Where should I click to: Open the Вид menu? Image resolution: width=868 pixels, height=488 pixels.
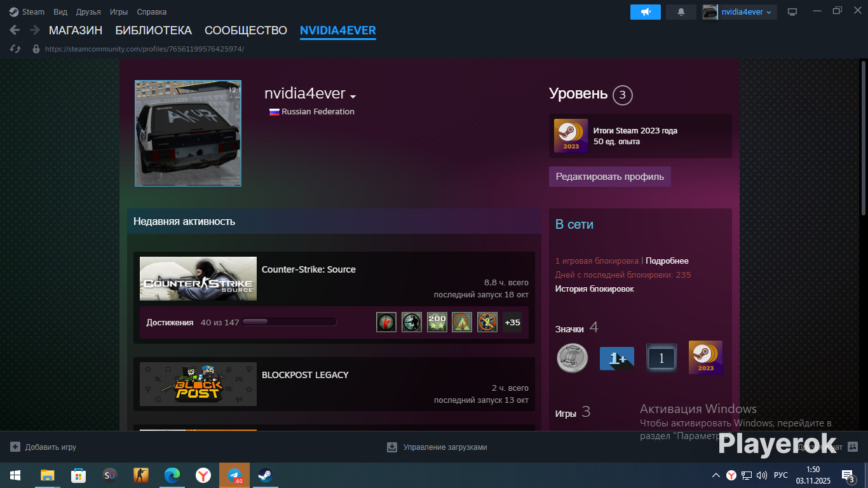(x=60, y=12)
